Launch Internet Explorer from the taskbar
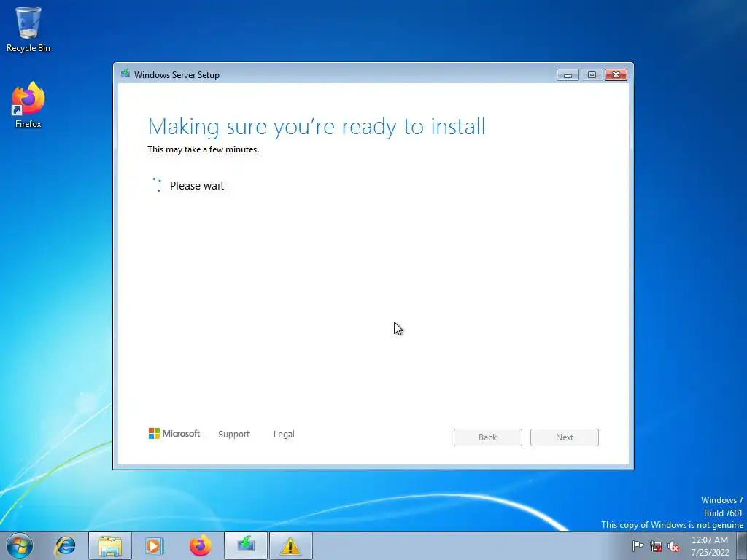 click(x=65, y=545)
